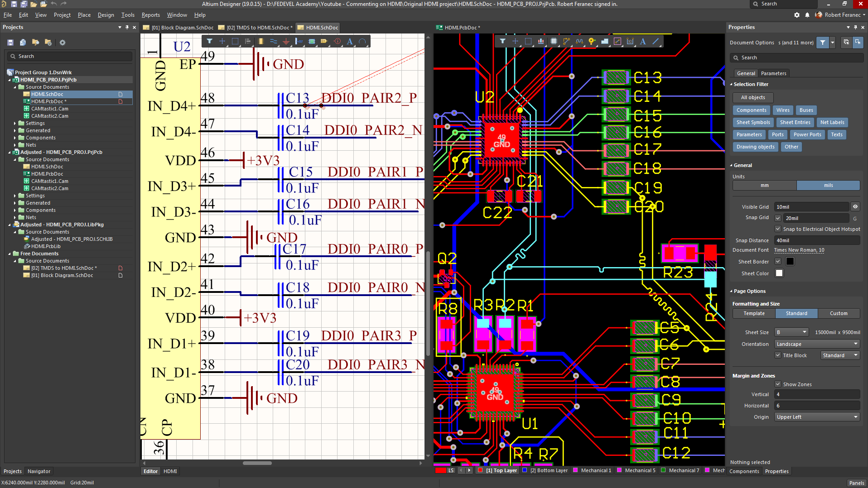Expand the Settings folder under HDMI_PCB_PROJ.PrjPcb
Viewport: 868px width, 488px height.
[x=15, y=123]
